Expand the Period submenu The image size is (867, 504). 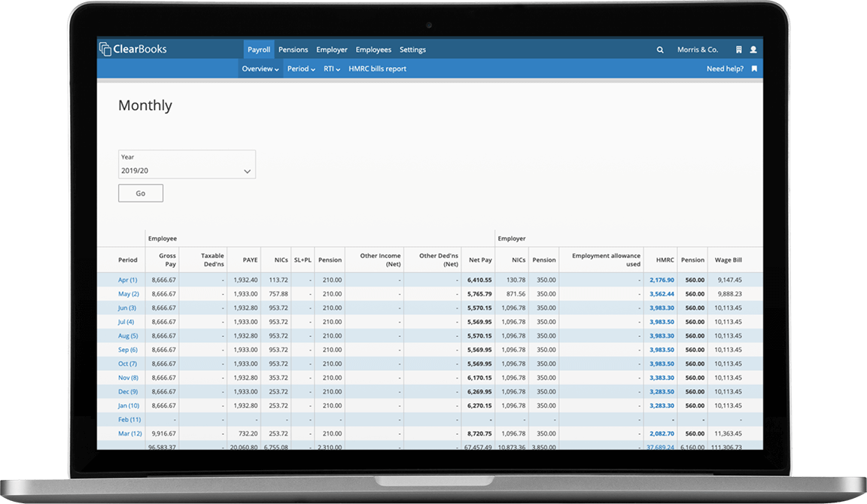click(301, 68)
